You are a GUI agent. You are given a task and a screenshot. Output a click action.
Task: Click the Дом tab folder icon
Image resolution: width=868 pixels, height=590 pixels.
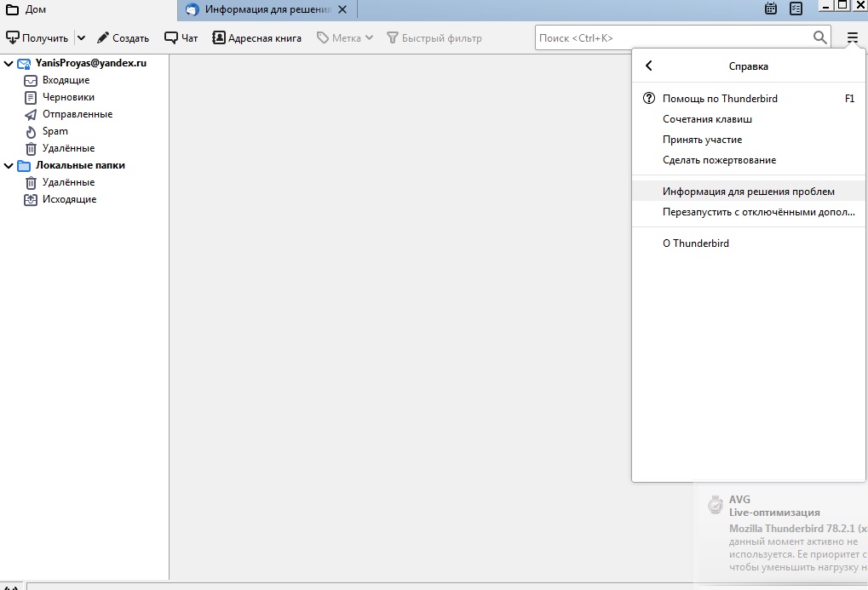pyautogui.click(x=12, y=9)
